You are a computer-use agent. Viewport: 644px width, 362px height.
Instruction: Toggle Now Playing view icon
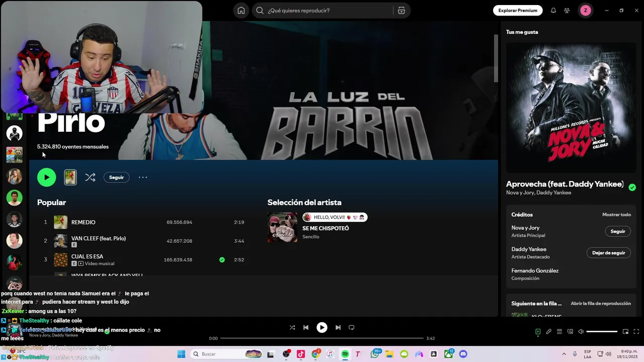click(x=538, y=332)
